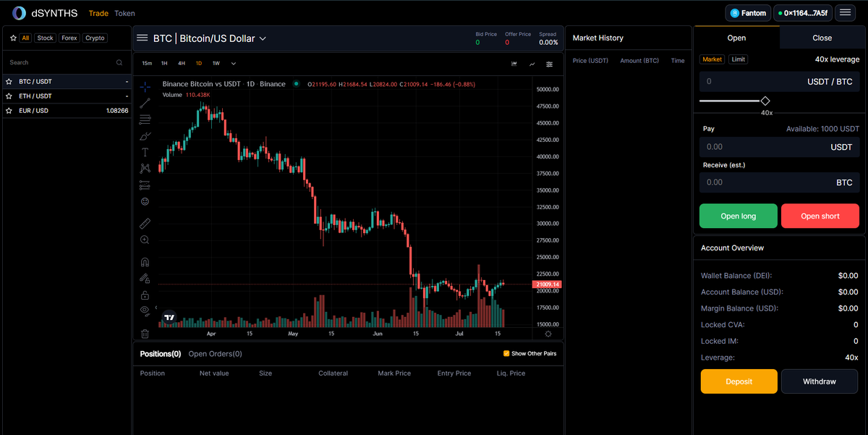Favorite the BTC / USDT pair star
This screenshot has height=435, width=868.
tap(10, 82)
